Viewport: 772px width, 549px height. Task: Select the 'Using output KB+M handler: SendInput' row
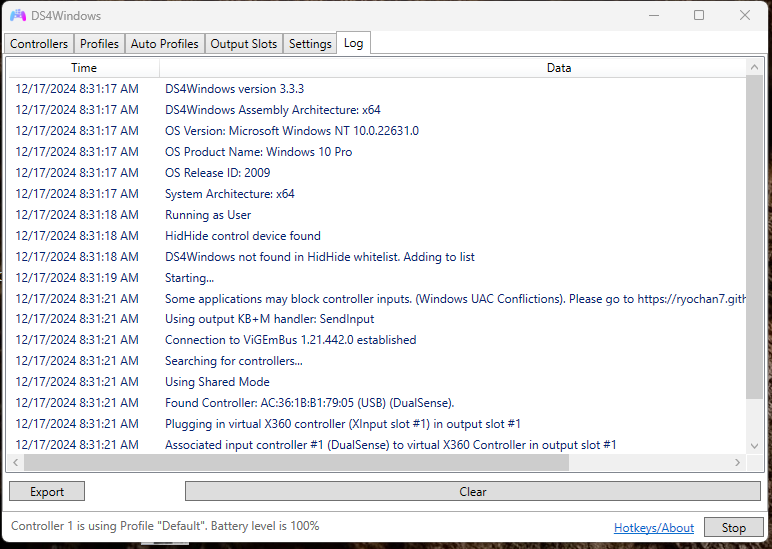(378, 319)
